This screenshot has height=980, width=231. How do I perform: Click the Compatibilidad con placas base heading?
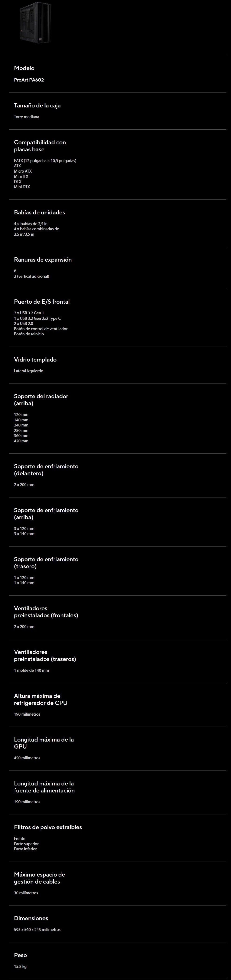click(40, 146)
